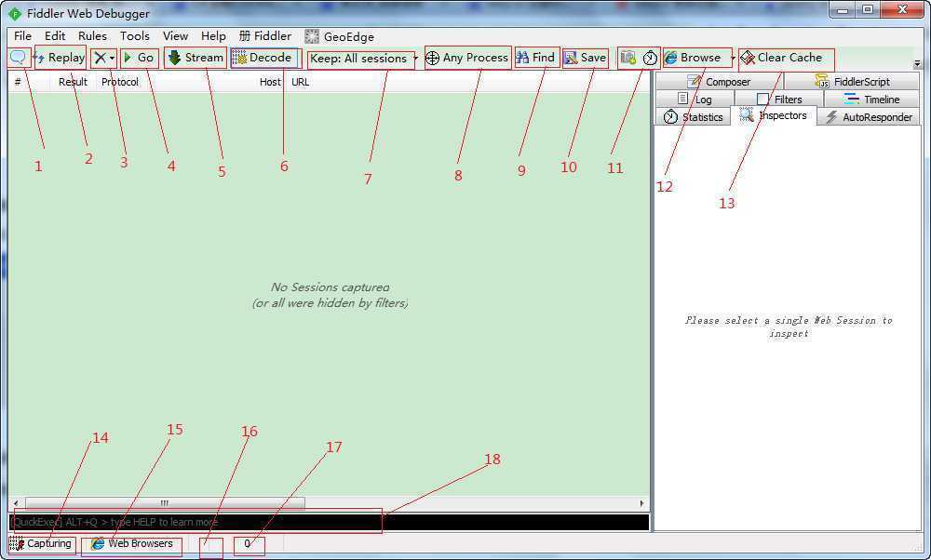Click the horizontal scrollbar right arrow
This screenshot has width=931, height=560.
[641, 503]
